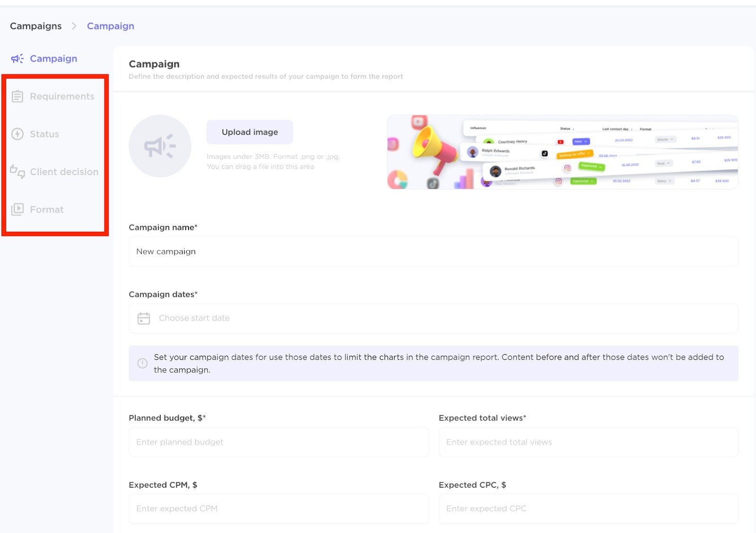Open the Requirements section
Image resolution: width=756 pixels, height=533 pixels.
coord(62,96)
